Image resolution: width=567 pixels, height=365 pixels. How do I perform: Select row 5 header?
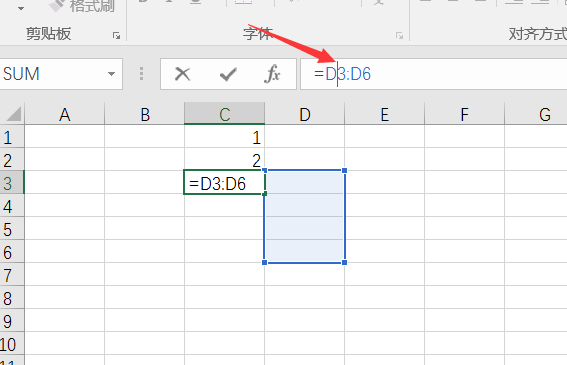click(12, 229)
